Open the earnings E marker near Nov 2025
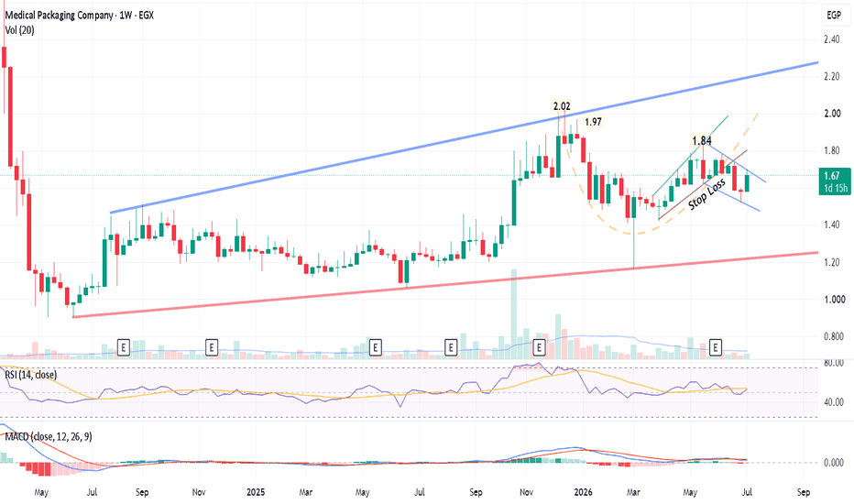854x504 pixels. pyautogui.click(x=539, y=347)
